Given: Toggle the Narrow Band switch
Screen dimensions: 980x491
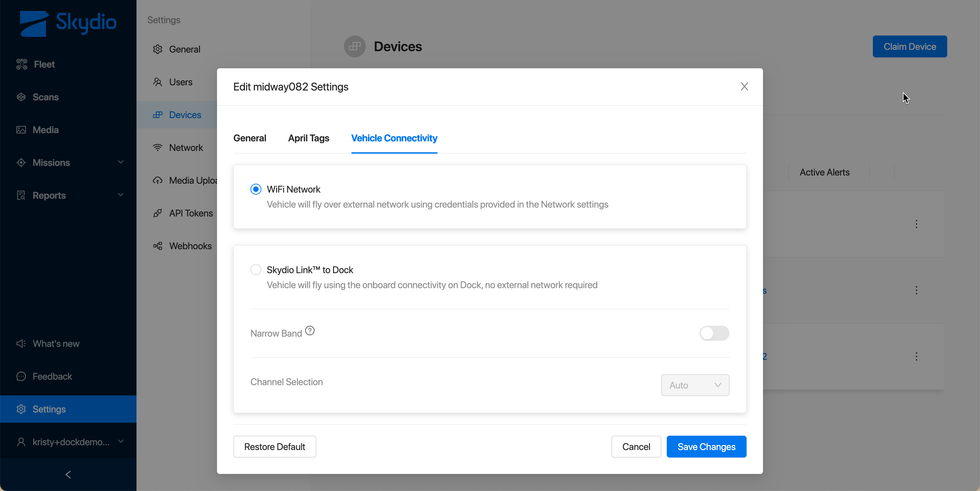Looking at the screenshot, I should point(714,334).
